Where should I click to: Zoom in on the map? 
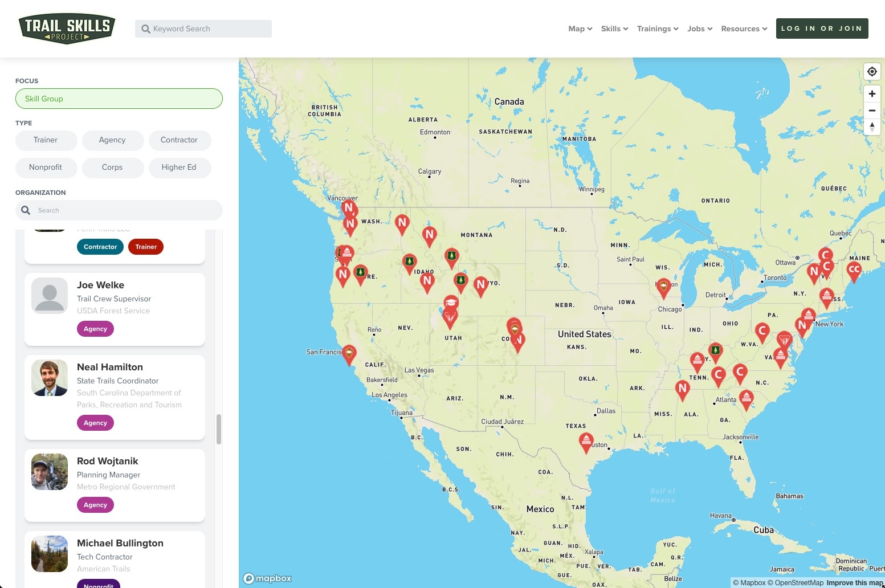coord(872,94)
